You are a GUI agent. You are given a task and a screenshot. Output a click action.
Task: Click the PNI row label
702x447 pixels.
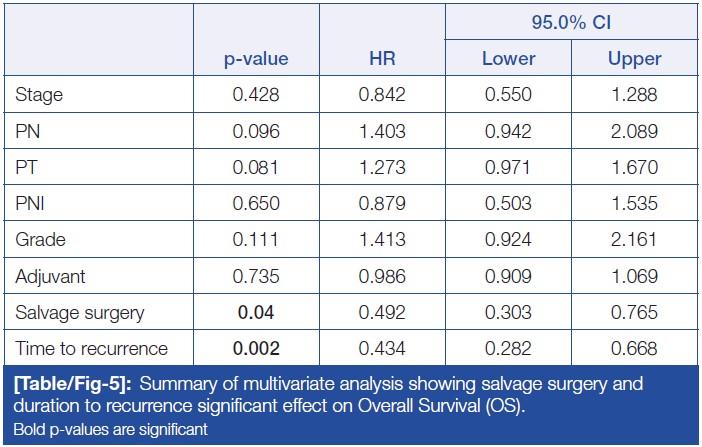point(30,204)
